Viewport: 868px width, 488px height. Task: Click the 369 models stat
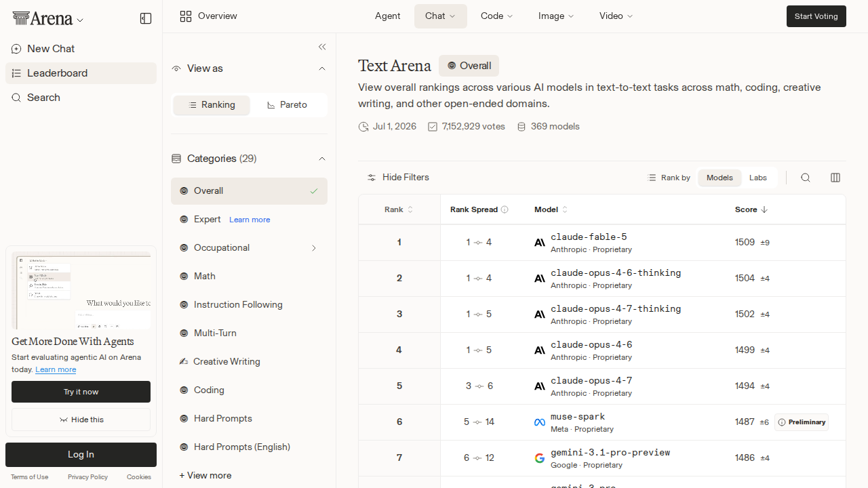coord(548,127)
